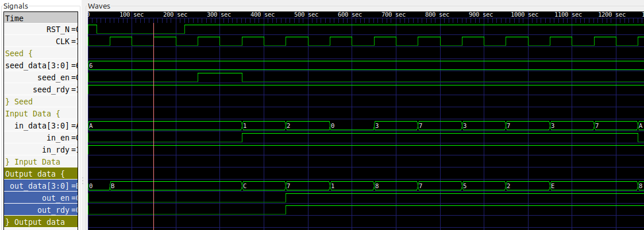Click the splitter handle between Signals and Waves

coord(83,181)
